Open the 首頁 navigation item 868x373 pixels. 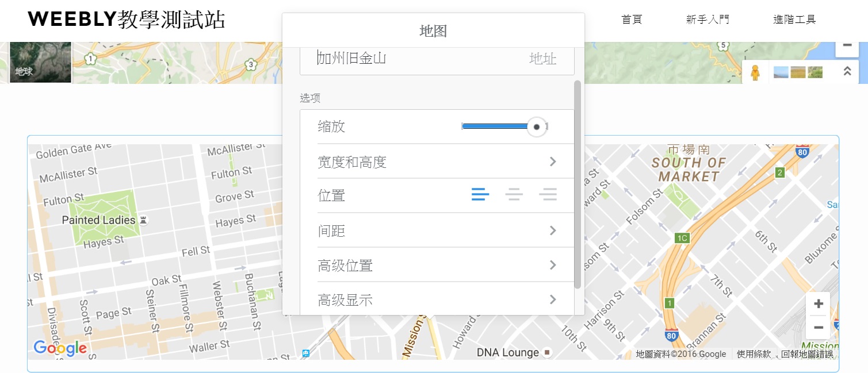(632, 20)
